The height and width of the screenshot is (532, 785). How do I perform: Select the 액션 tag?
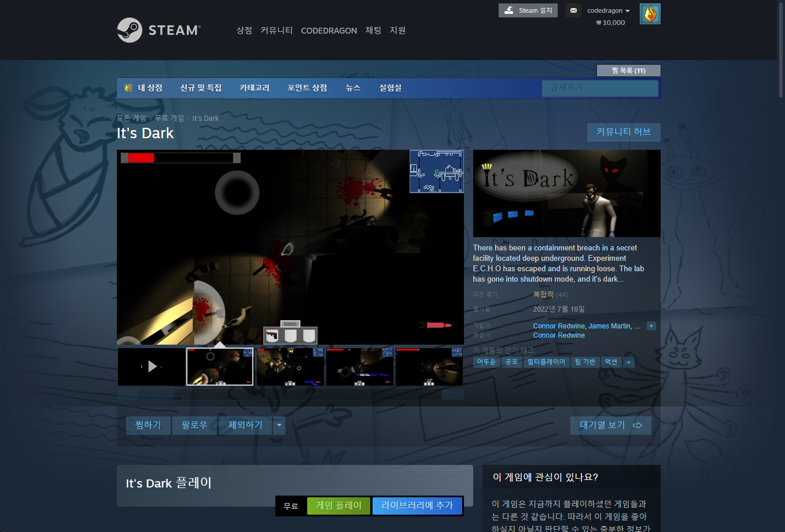tap(611, 362)
